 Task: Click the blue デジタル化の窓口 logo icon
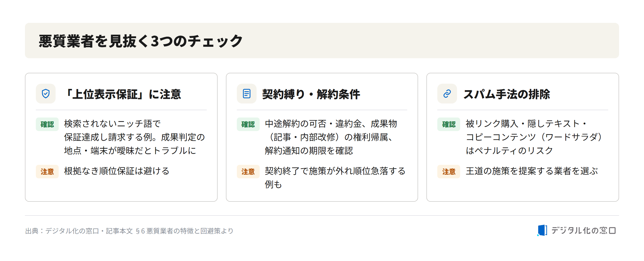click(x=542, y=230)
